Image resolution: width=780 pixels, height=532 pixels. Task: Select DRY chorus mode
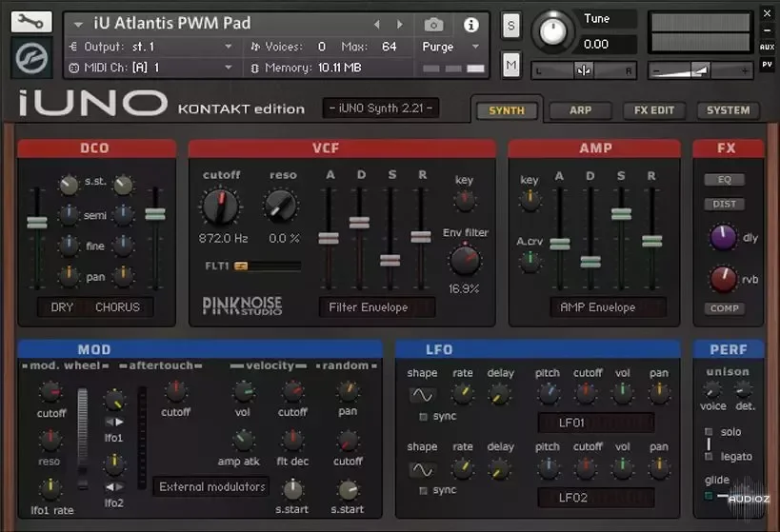point(62,307)
